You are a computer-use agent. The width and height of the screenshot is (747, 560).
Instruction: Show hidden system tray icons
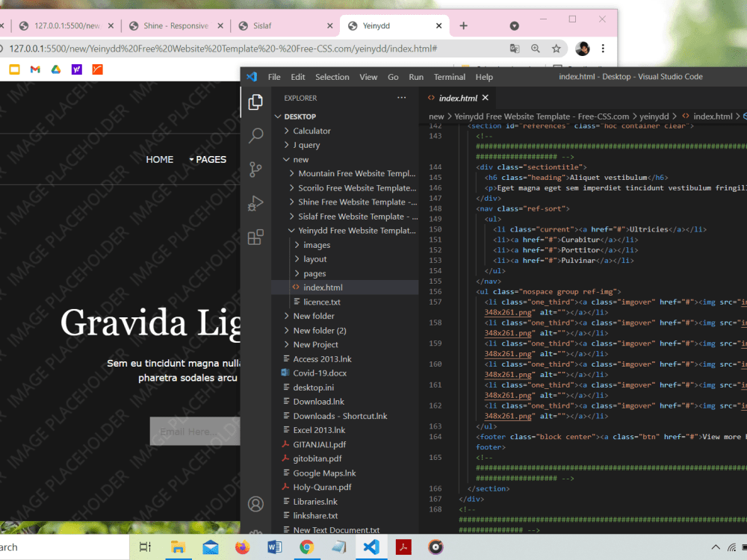tap(716, 547)
